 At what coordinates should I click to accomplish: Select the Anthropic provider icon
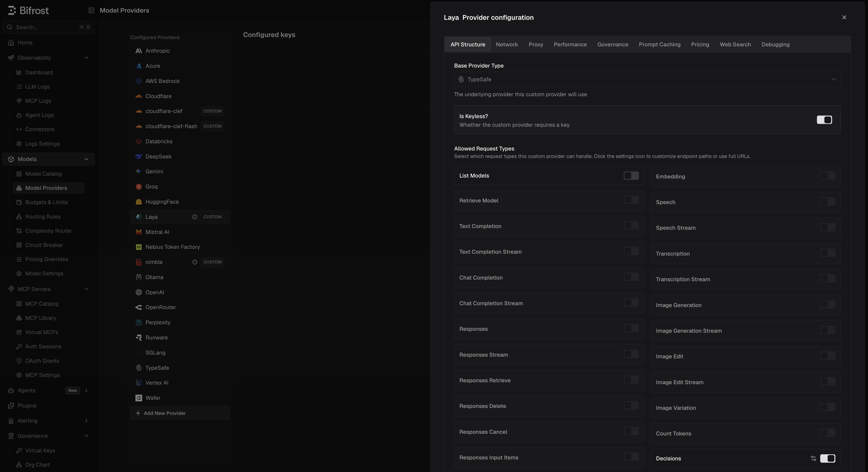[x=138, y=51]
